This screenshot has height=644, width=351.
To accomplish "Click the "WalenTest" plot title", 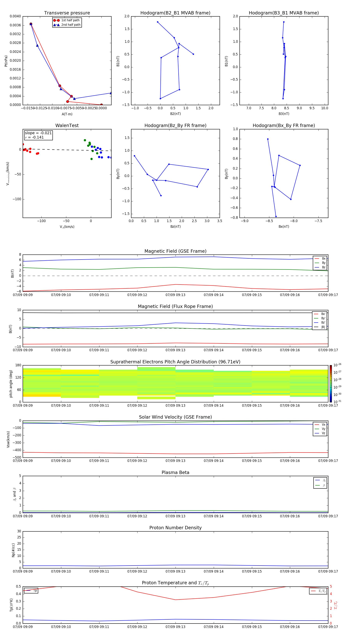I will coord(67,125).
